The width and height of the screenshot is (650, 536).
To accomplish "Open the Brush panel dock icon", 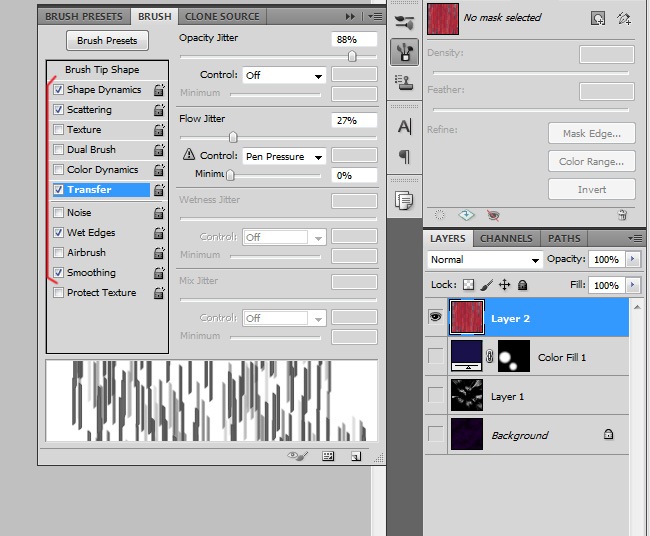I will click(404, 52).
